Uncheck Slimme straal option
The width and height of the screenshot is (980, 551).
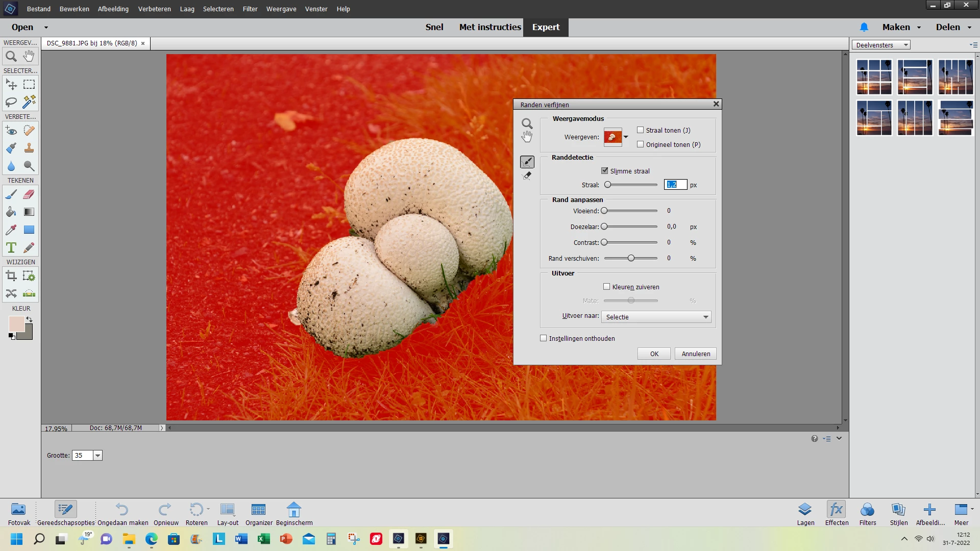coord(605,171)
